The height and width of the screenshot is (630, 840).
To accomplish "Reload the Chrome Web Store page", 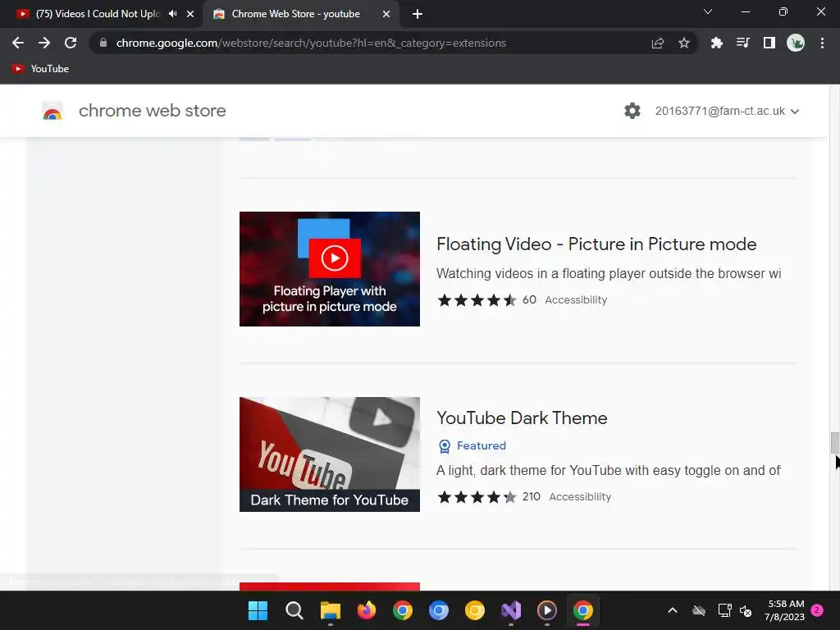I will coord(71,43).
